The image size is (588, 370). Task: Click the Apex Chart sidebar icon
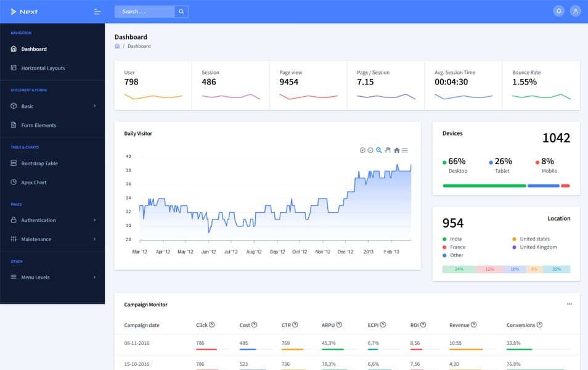14,182
